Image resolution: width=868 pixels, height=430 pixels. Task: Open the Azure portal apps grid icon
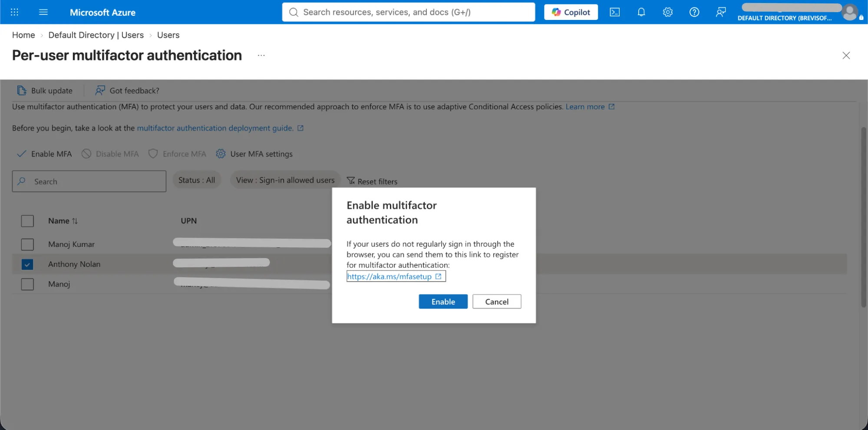click(14, 12)
